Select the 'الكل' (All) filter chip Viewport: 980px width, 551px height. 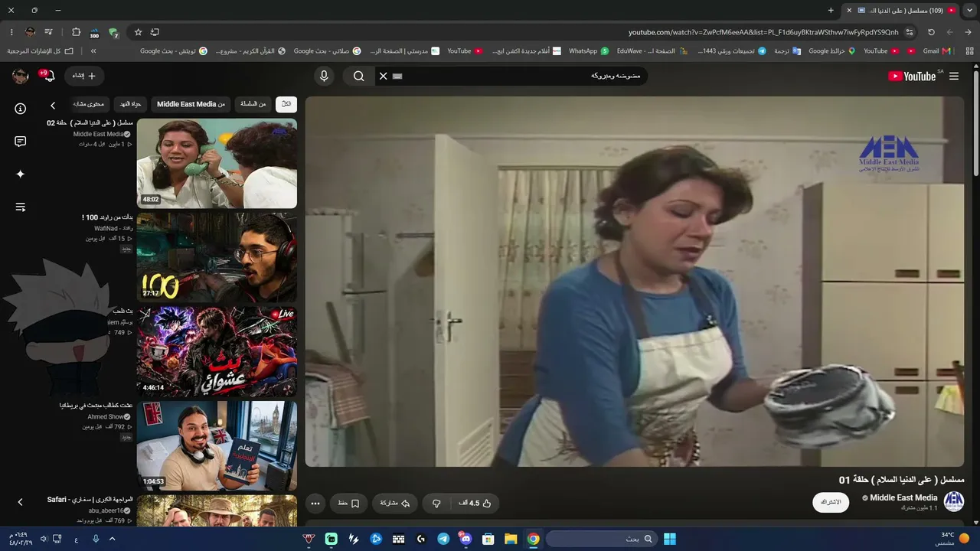tap(286, 104)
